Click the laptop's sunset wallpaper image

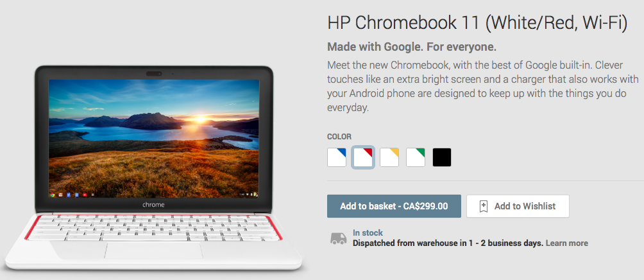tap(154, 139)
